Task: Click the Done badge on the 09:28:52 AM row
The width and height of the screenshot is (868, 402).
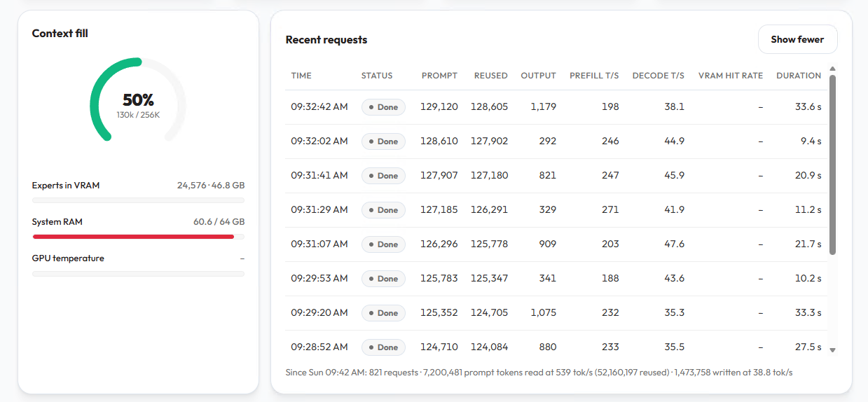Action: tap(383, 347)
